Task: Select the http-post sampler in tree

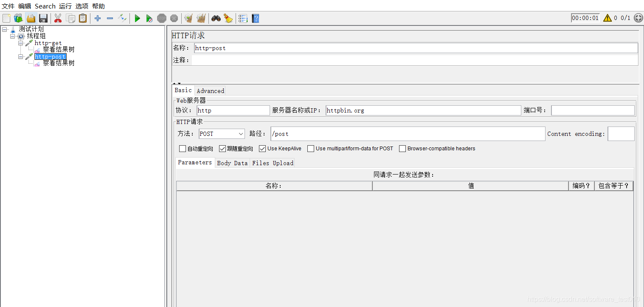Action: 50,56
